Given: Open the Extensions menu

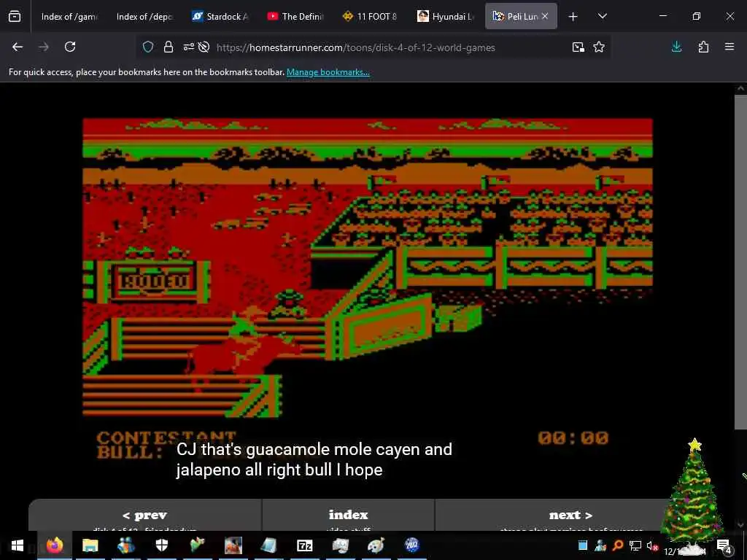Looking at the screenshot, I should [703, 47].
